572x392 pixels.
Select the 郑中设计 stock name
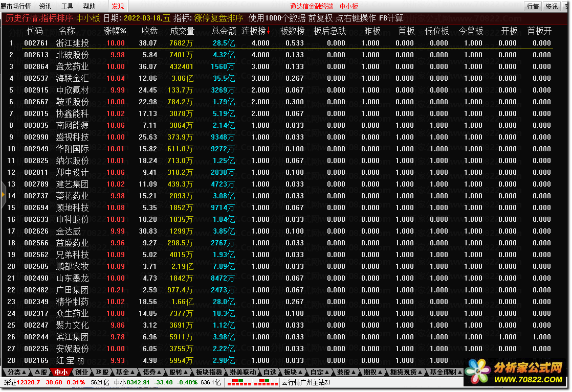click(72, 172)
